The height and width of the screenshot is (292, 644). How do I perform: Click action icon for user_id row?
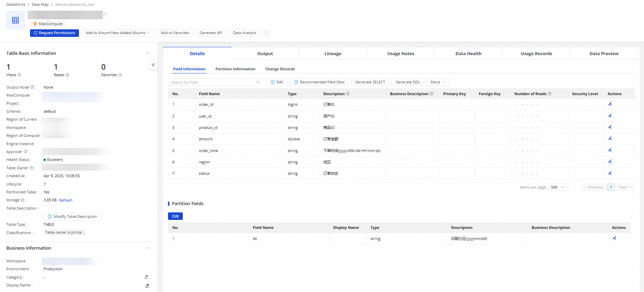[x=610, y=116]
